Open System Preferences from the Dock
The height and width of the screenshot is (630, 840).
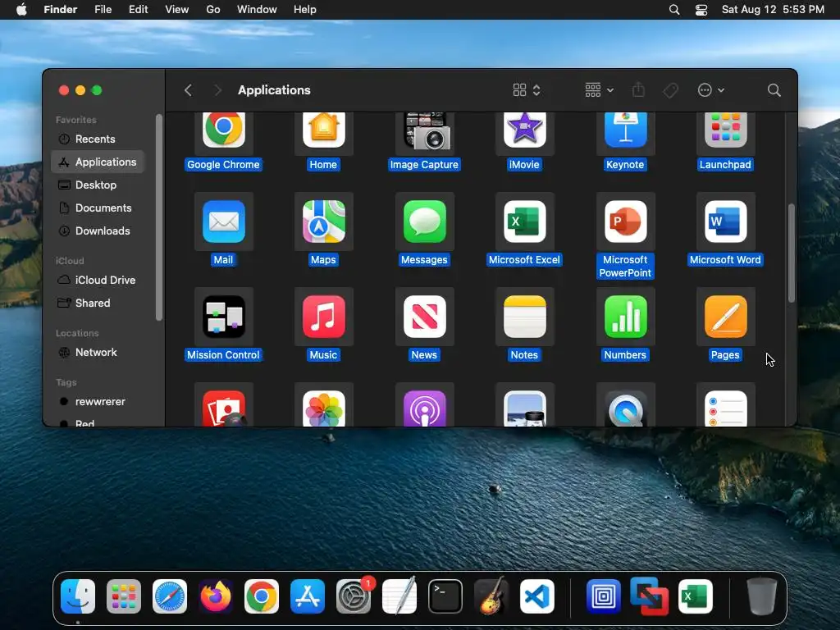(354, 596)
